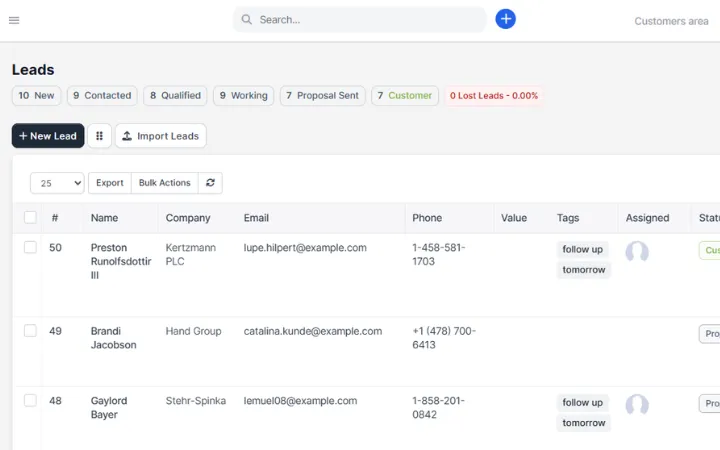Click 'tomorrow' tag in Preston's row

tap(584, 270)
